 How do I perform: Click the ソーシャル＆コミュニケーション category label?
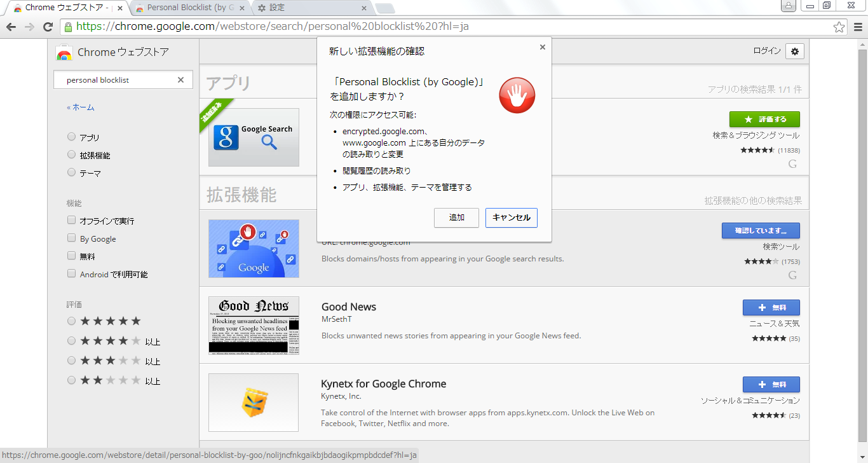tap(750, 401)
